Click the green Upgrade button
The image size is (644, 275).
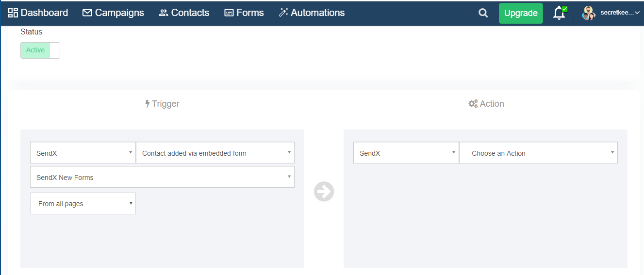pyautogui.click(x=521, y=13)
